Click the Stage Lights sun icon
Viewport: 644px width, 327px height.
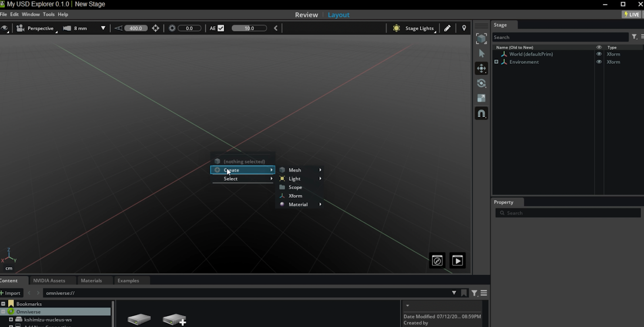point(397,28)
